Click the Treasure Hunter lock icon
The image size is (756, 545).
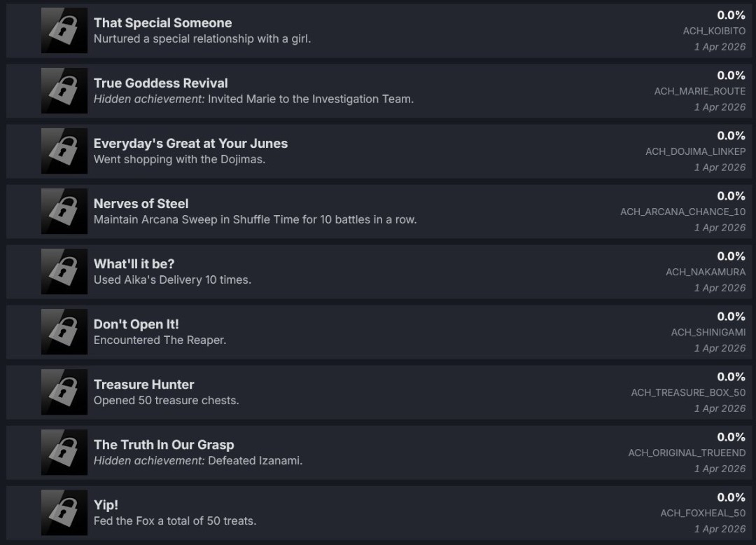click(x=64, y=392)
